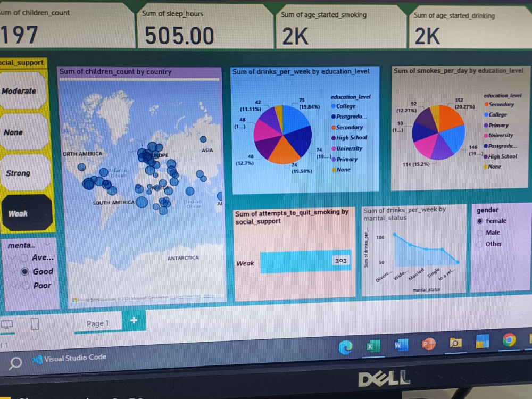
Task: Select the Weak bar showing 303
Action: click(x=306, y=262)
